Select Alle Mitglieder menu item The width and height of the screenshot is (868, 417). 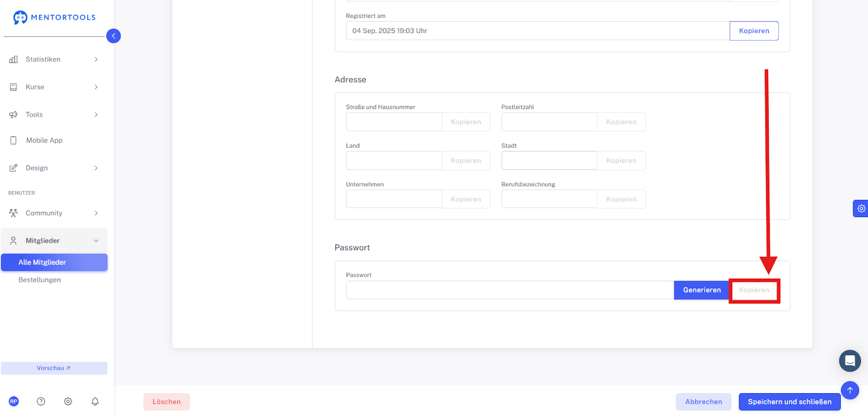[54, 262]
